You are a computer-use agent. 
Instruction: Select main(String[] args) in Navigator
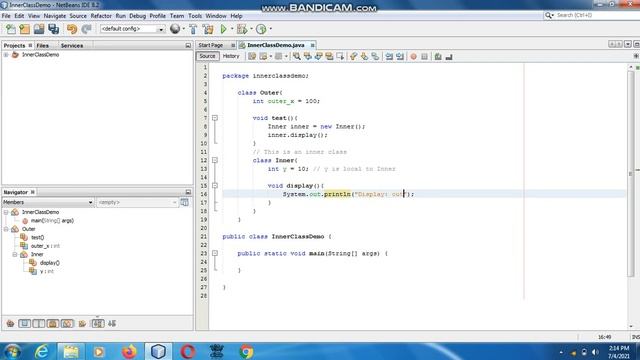[x=52, y=221]
